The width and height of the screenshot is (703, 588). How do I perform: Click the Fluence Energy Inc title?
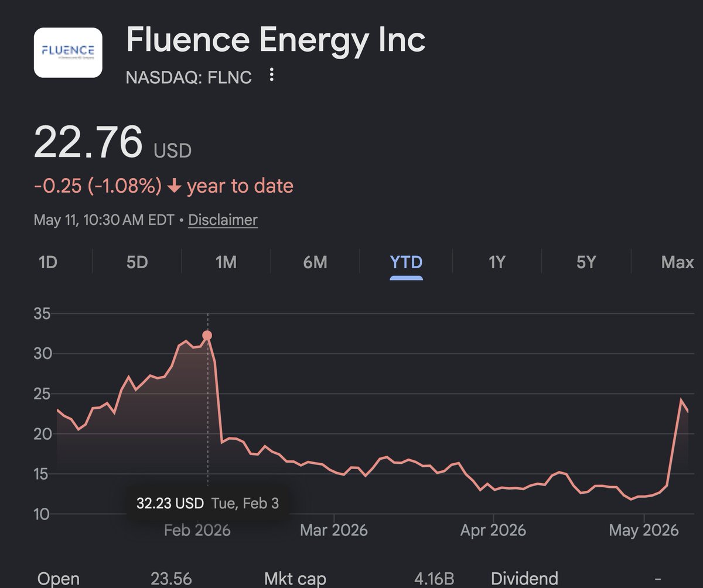[276, 39]
